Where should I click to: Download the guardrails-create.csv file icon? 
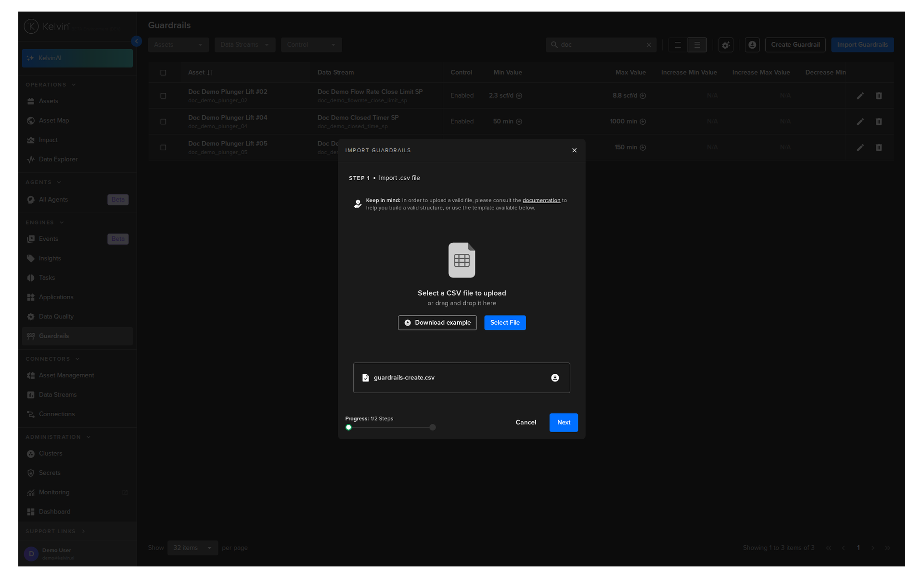(x=555, y=378)
